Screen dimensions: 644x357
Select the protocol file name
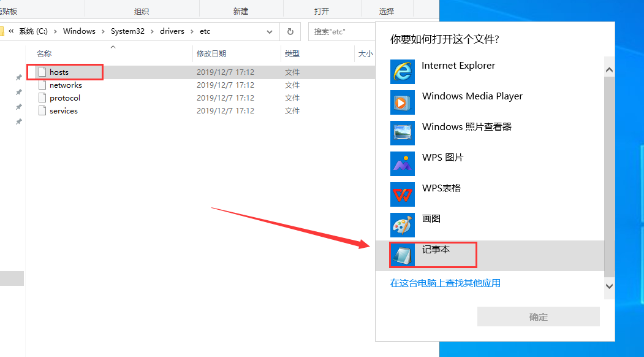65,98
